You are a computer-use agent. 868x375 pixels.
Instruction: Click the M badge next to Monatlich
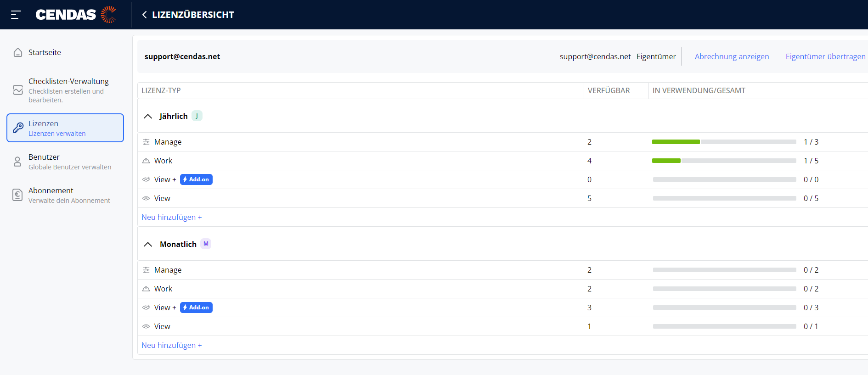click(x=206, y=244)
